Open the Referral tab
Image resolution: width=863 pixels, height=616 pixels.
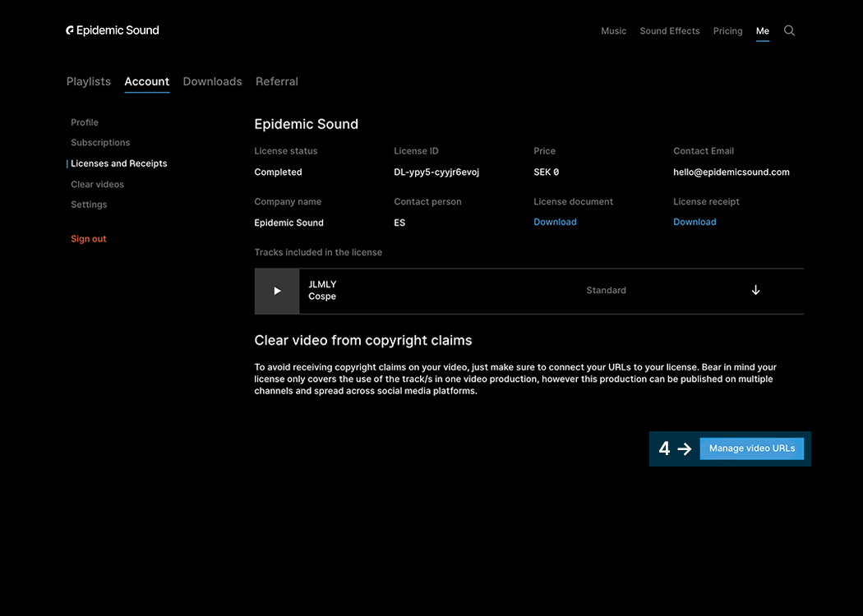(276, 81)
